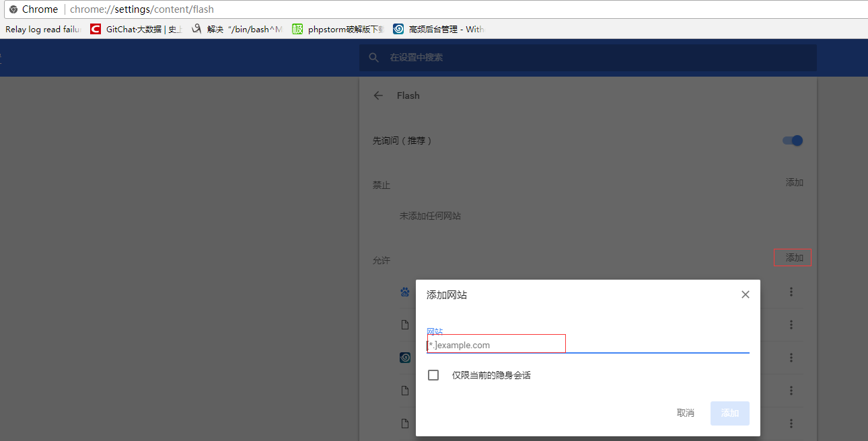Toggle the 先询问（推荐）switch

793,141
